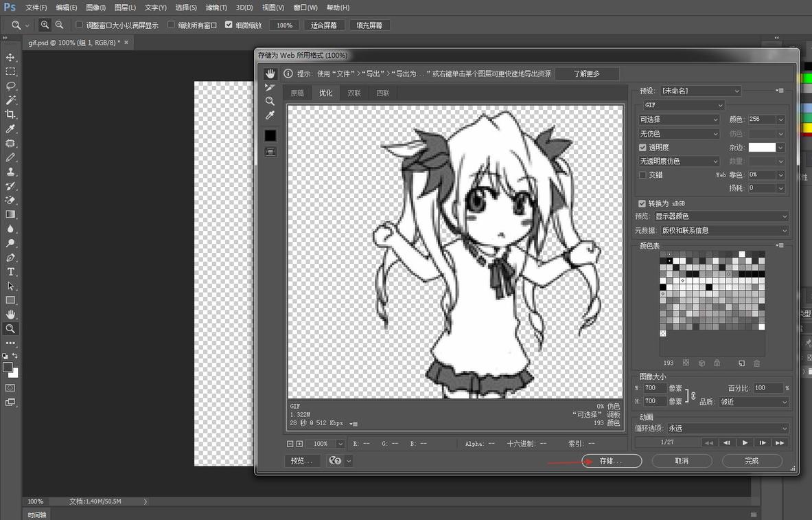The width and height of the screenshot is (812, 520).
Task: Uncheck the 转换为 sRGB option
Action: (642, 203)
